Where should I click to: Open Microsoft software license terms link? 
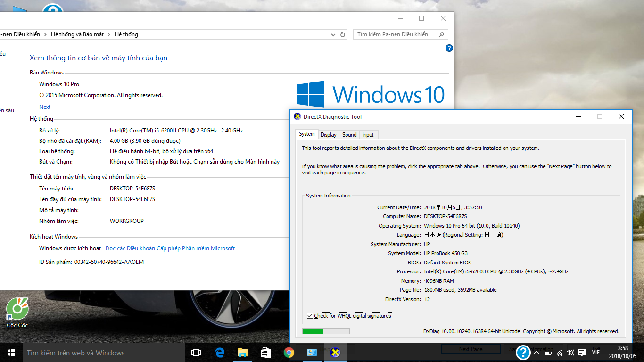(x=170, y=248)
